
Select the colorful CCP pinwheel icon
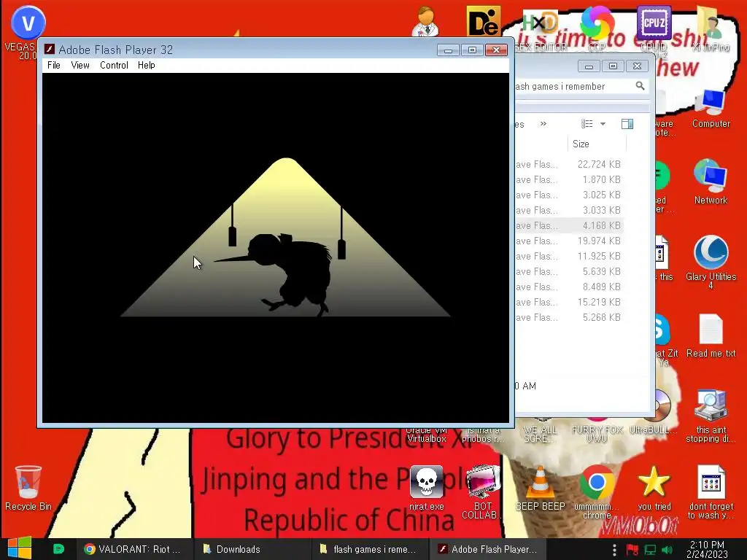click(597, 28)
